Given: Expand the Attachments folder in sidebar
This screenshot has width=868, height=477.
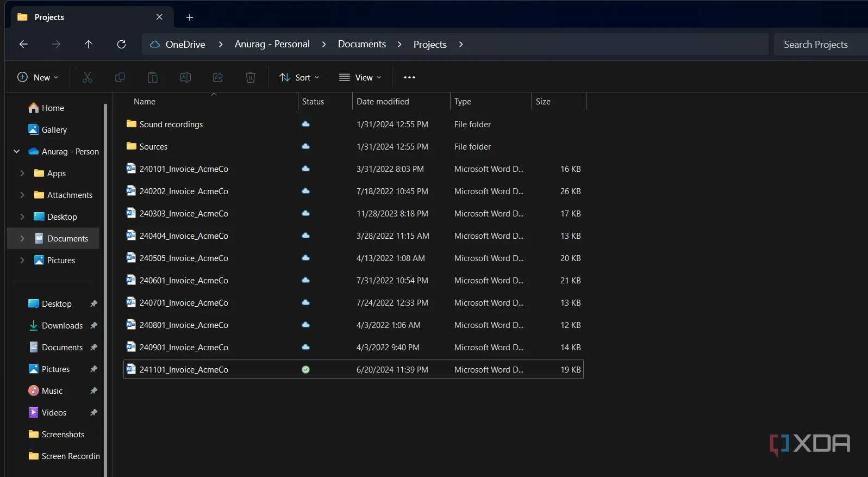Looking at the screenshot, I should coord(22,195).
